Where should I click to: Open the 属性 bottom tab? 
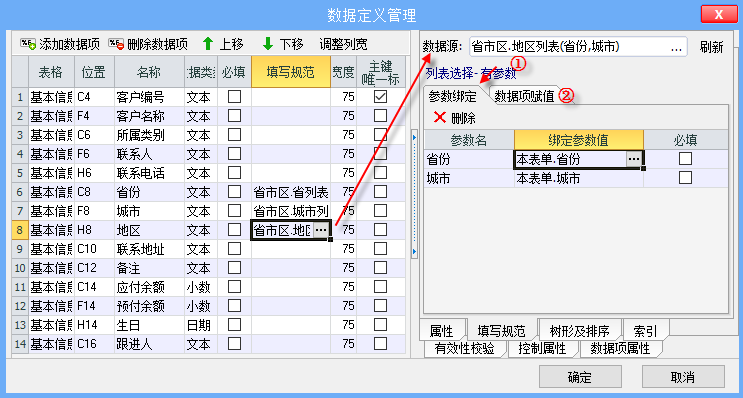pos(441,331)
